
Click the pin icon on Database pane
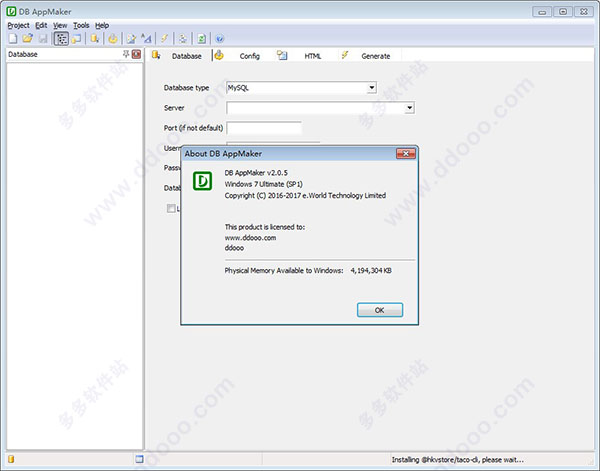point(126,54)
